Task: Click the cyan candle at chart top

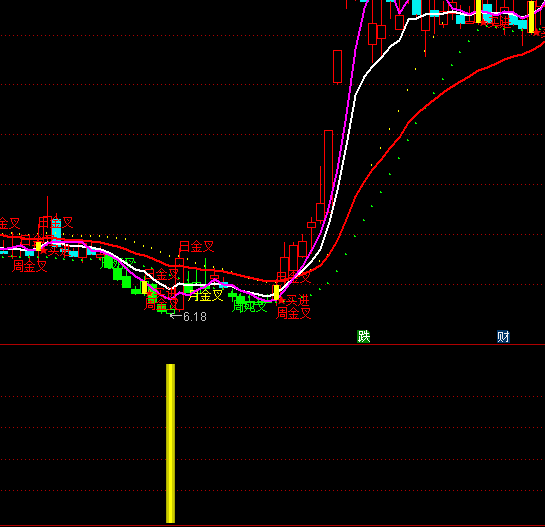Action: [x=416, y=7]
